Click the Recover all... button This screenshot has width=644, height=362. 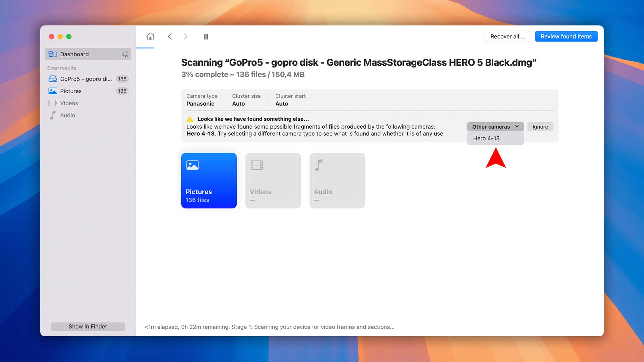(507, 36)
